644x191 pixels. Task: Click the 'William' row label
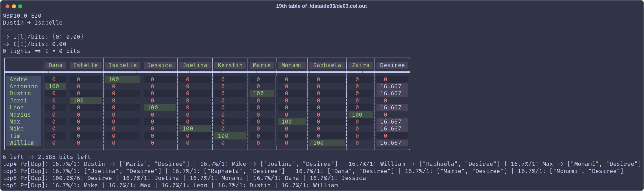[24, 143]
